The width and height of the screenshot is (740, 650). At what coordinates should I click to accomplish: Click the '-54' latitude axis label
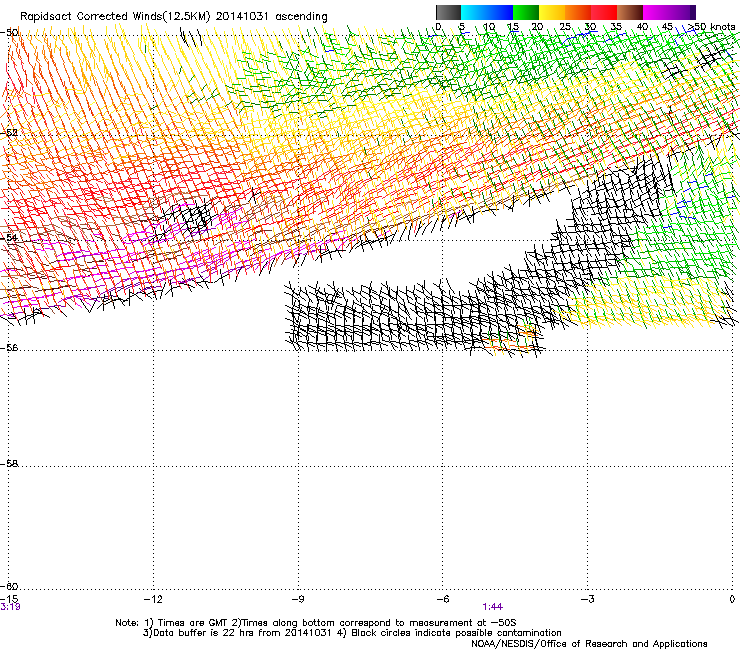click(9, 237)
